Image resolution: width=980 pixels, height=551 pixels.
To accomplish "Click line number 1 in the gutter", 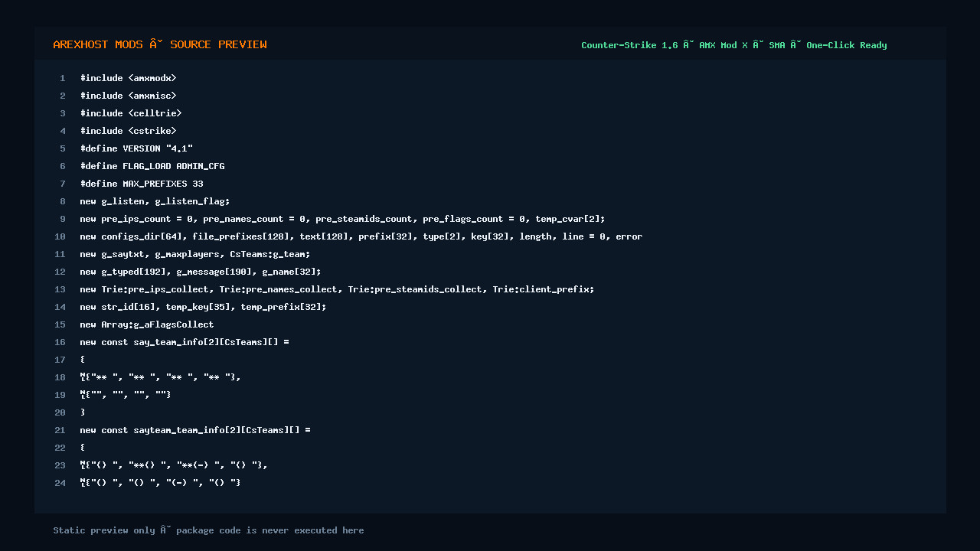I will [x=63, y=78].
